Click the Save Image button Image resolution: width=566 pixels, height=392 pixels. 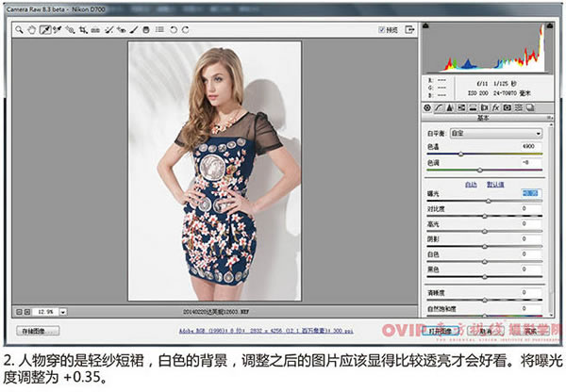[x=38, y=331]
